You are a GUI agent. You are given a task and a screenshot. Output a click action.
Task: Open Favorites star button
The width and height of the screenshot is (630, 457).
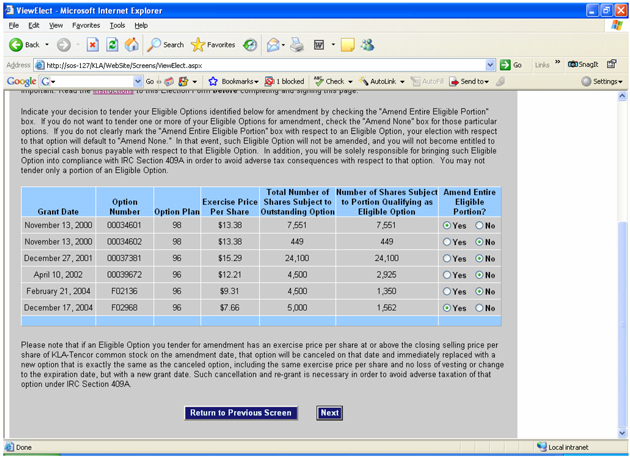213,45
